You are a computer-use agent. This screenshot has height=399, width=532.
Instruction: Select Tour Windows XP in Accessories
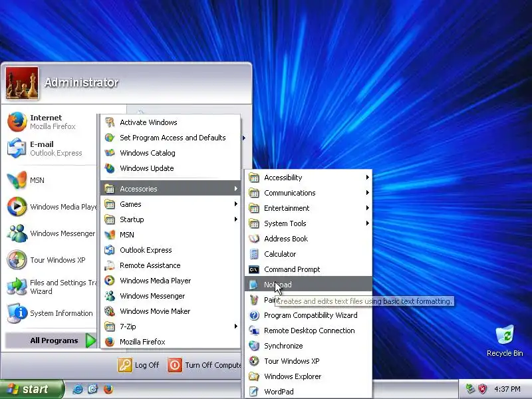309,361
